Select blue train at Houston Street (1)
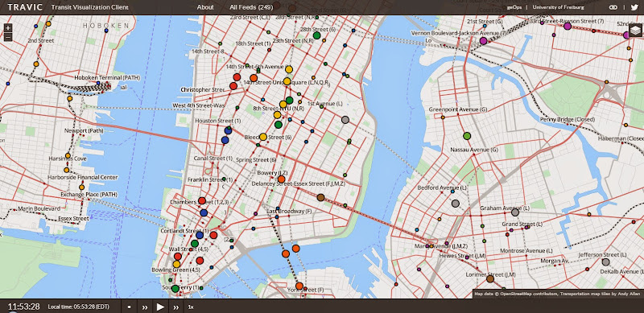The width and height of the screenshot is (644, 313). click(x=228, y=130)
